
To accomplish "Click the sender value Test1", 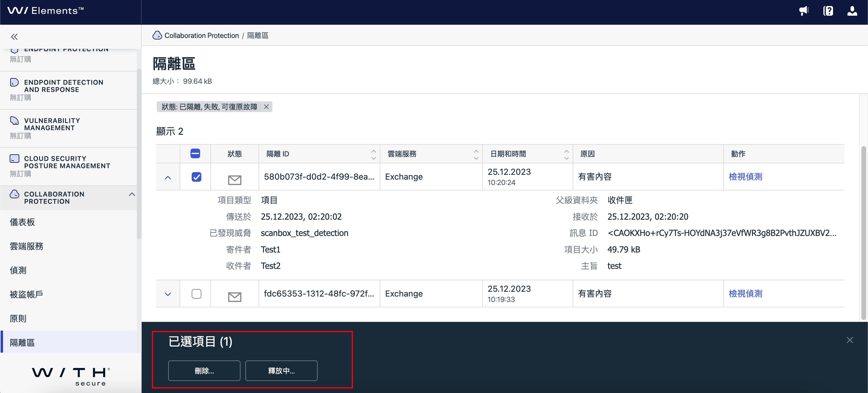I will pos(270,250).
